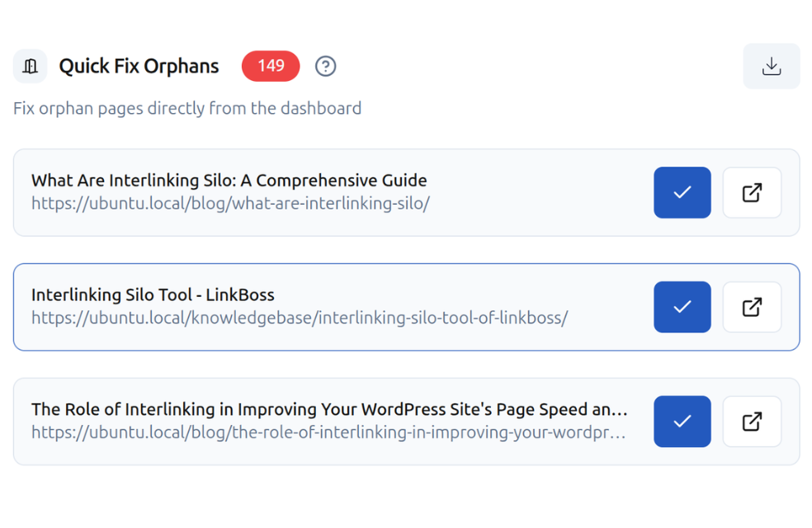Click the external link icon on the last card
Viewport: 812px width, 528px height.
point(752,422)
